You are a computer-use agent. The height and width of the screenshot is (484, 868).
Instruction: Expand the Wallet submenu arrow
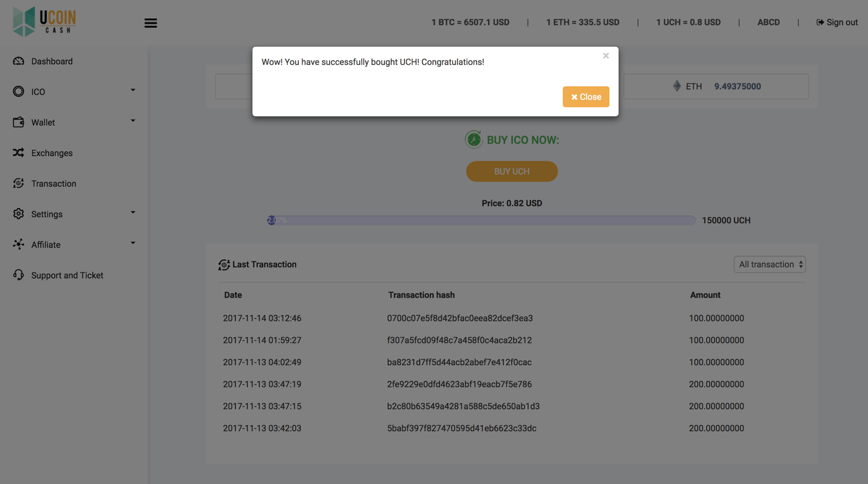(x=133, y=121)
